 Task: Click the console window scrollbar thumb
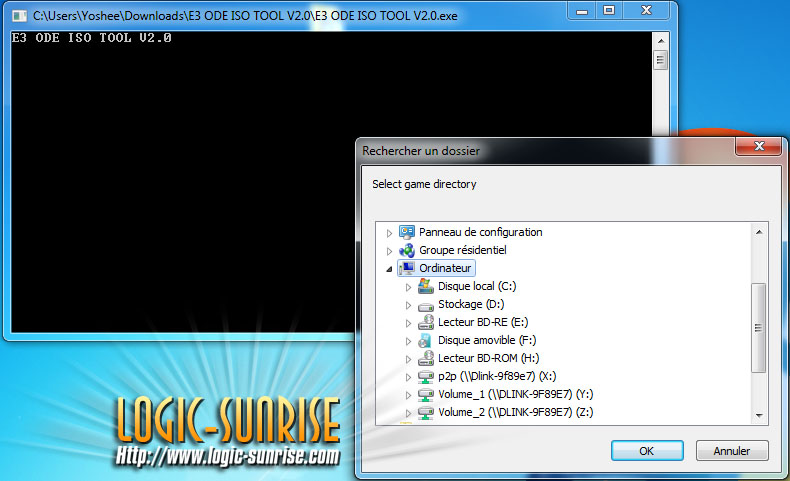coord(661,61)
